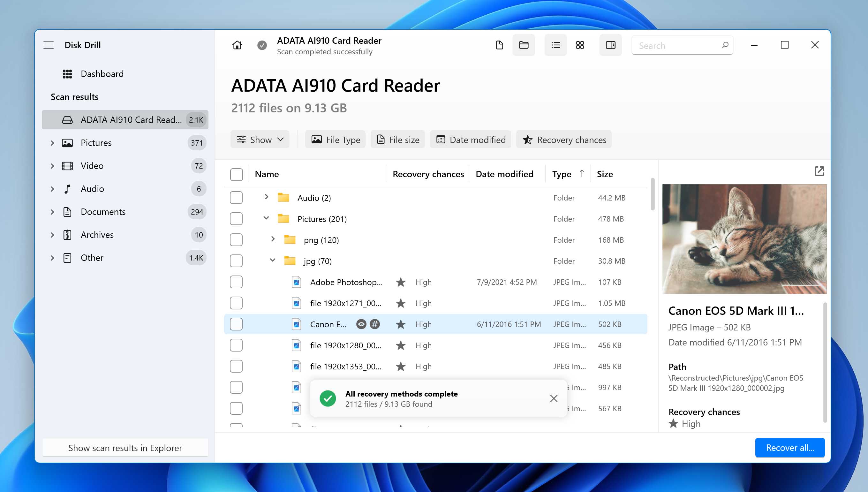This screenshot has width=868, height=492.
Task: Expand Documents category in sidebar
Action: (x=52, y=212)
